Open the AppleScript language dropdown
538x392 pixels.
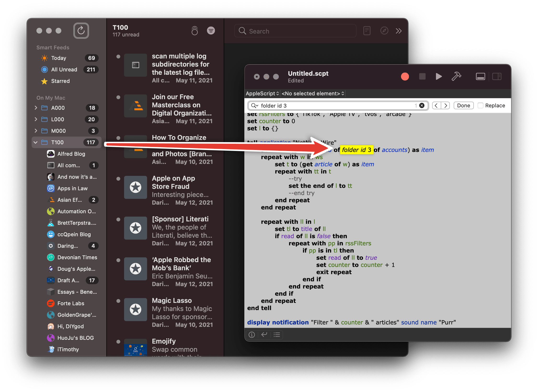click(262, 93)
